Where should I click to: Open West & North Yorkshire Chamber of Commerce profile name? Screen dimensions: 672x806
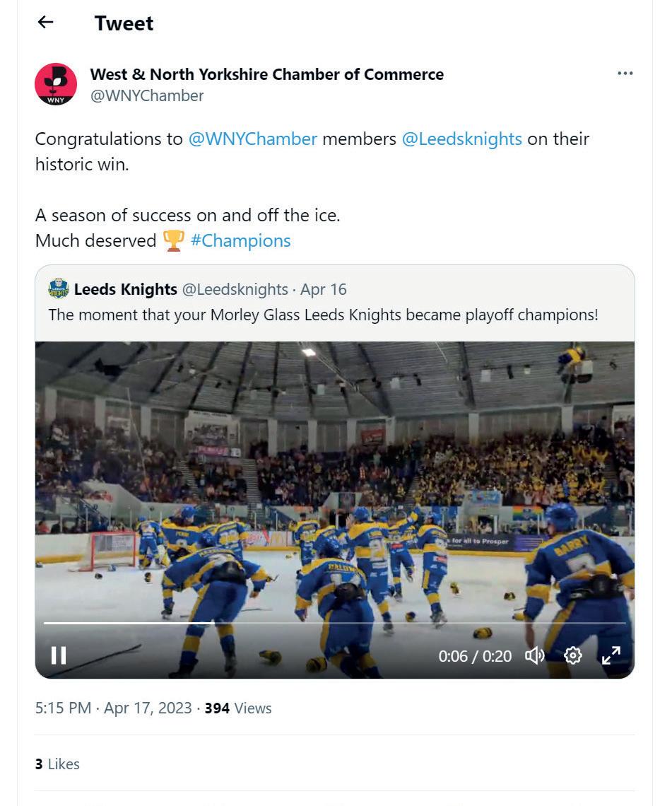point(267,74)
